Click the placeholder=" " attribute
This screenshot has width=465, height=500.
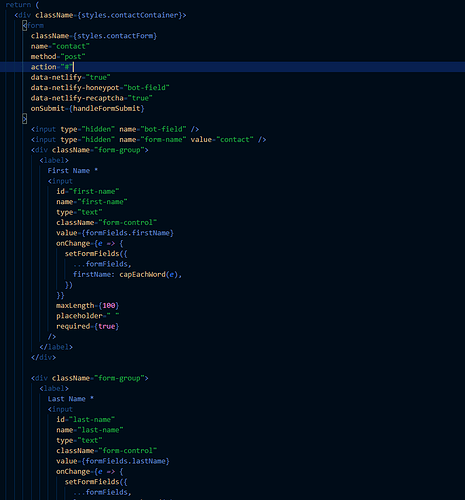point(88,316)
